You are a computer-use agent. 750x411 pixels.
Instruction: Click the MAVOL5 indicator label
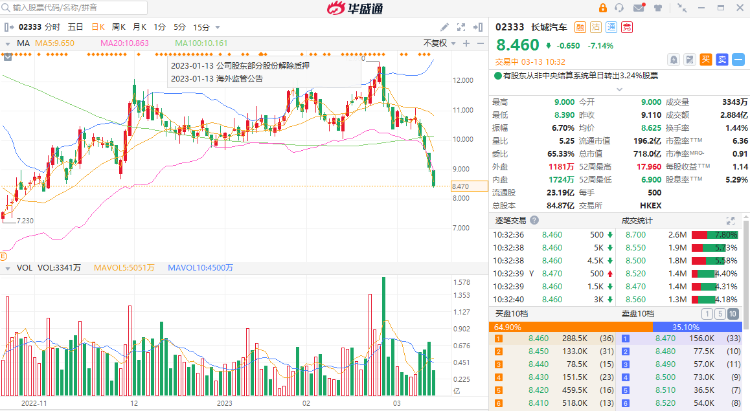(124, 268)
